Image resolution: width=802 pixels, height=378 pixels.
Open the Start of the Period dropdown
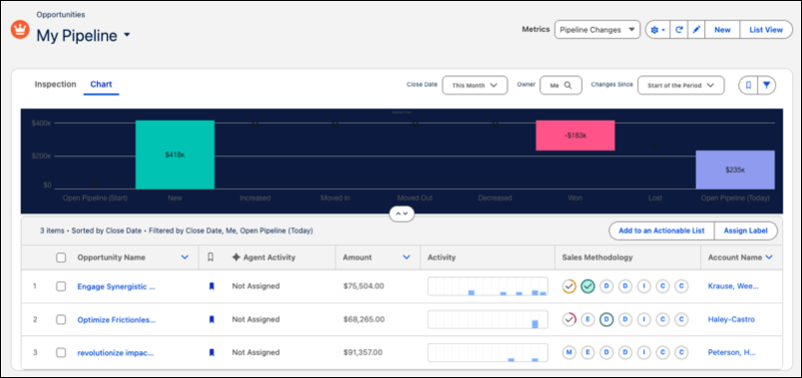[x=681, y=86]
